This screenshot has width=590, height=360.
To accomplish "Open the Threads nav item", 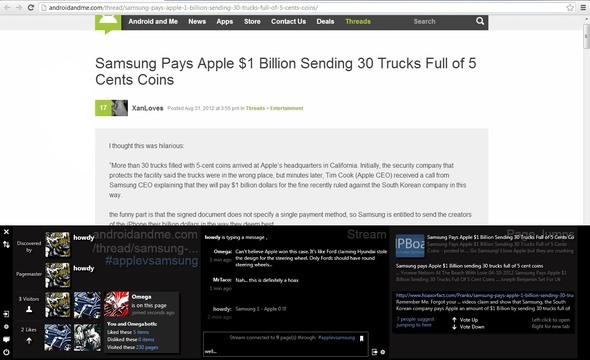I will tap(358, 21).
